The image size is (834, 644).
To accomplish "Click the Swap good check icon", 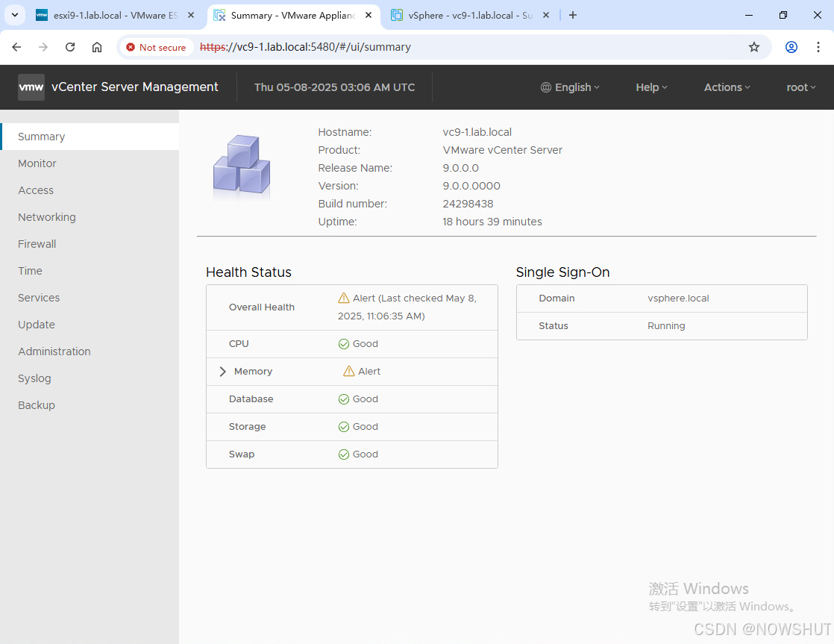I will point(344,454).
